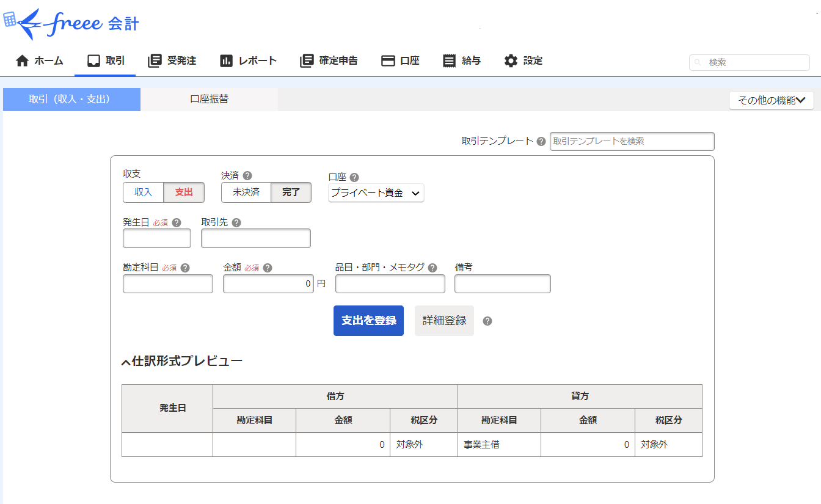
Task: Open the 確定申告 menu
Action: 329,60
